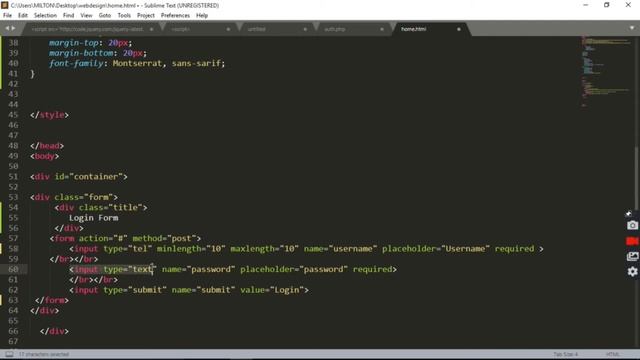640x360 pixels.
Task: Click the 'Login Form' text on line 55
Action: pos(93,218)
